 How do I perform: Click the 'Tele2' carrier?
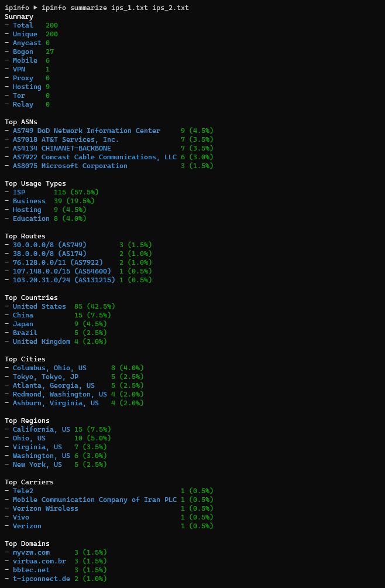click(23, 491)
